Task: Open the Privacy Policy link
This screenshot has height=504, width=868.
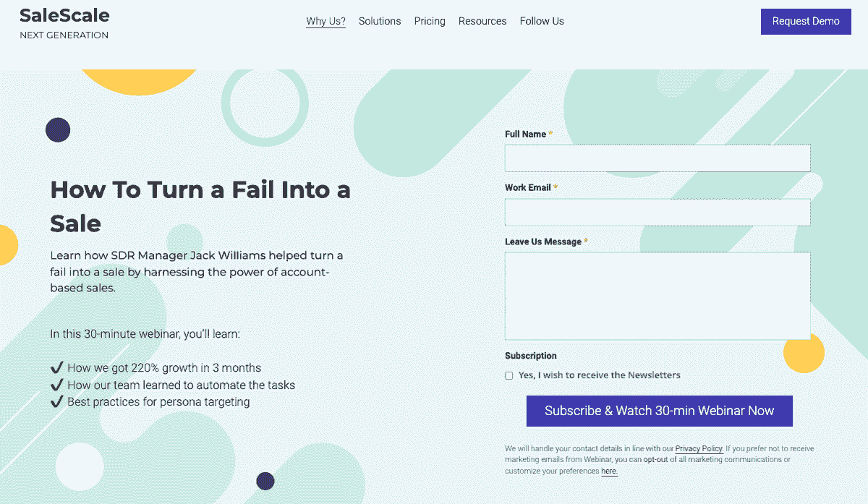Action: (x=699, y=448)
